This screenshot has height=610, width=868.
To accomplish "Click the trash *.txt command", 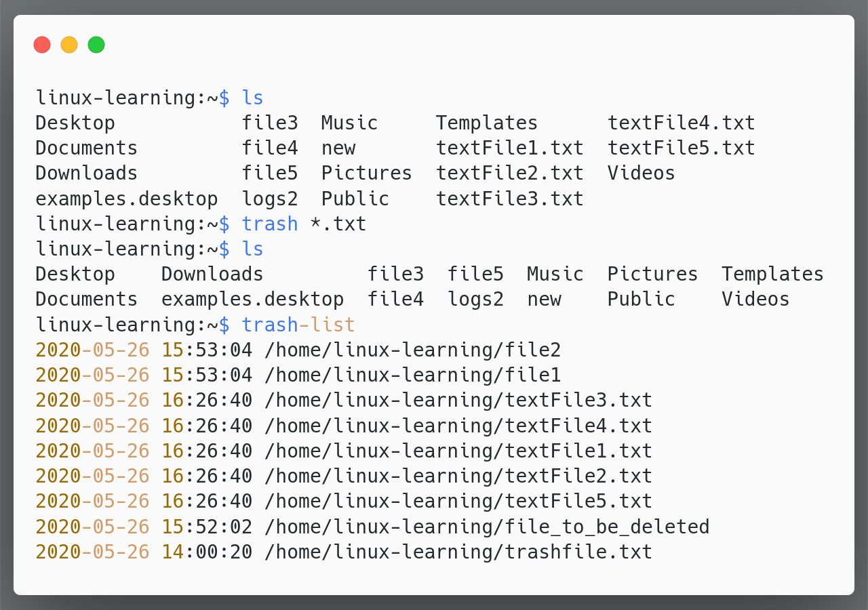I will pyautogui.click(x=304, y=224).
